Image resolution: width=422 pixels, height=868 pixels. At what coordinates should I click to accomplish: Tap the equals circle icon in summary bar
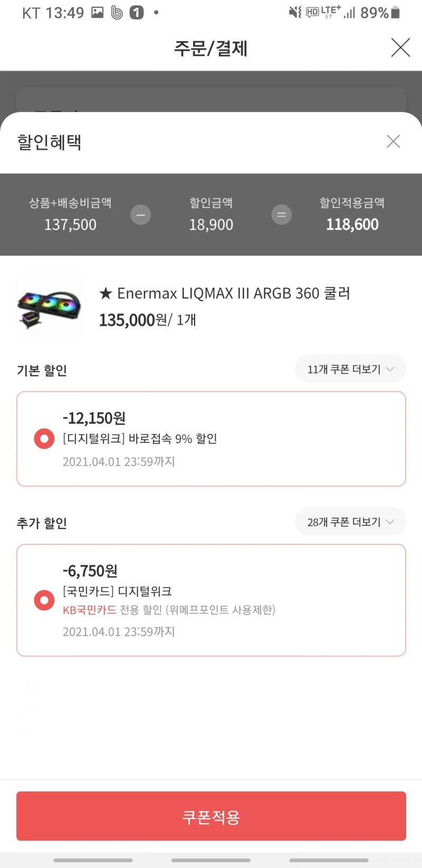pos(281,215)
